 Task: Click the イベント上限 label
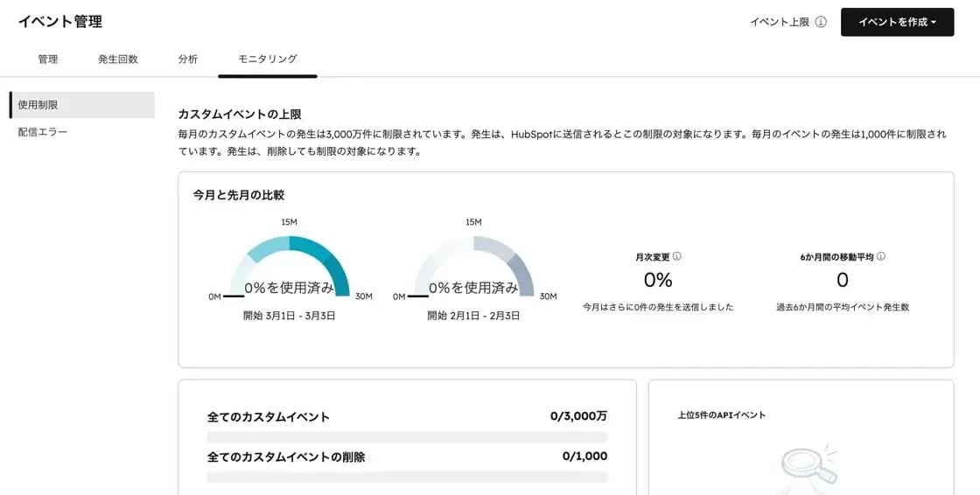(x=780, y=22)
